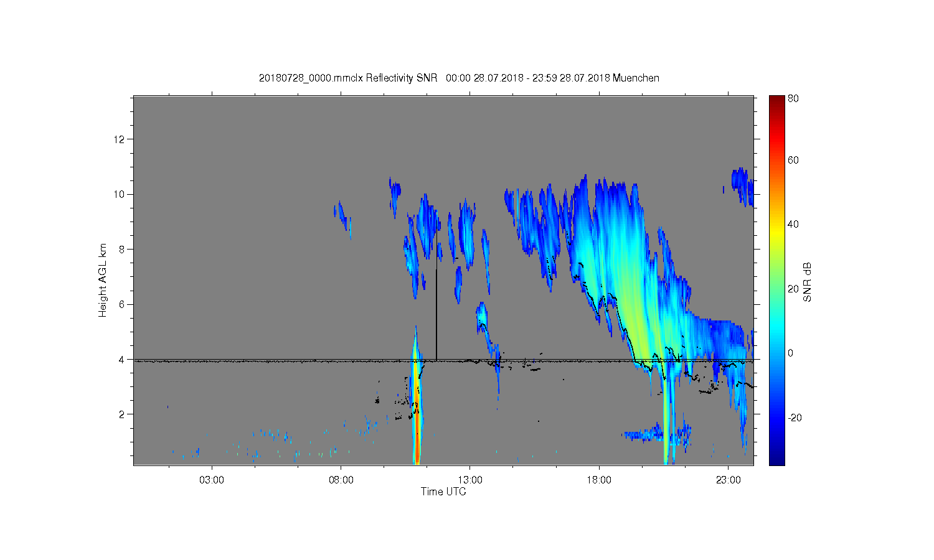Screen dimensions: 934x560
Task: Click the height tick label 8
Action: (123, 249)
